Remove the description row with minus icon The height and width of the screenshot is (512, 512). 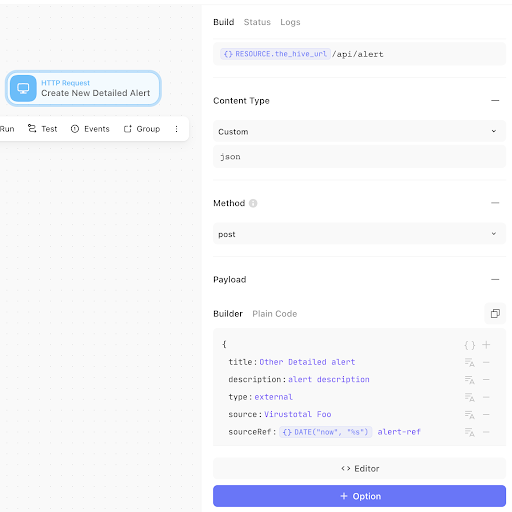(x=486, y=380)
